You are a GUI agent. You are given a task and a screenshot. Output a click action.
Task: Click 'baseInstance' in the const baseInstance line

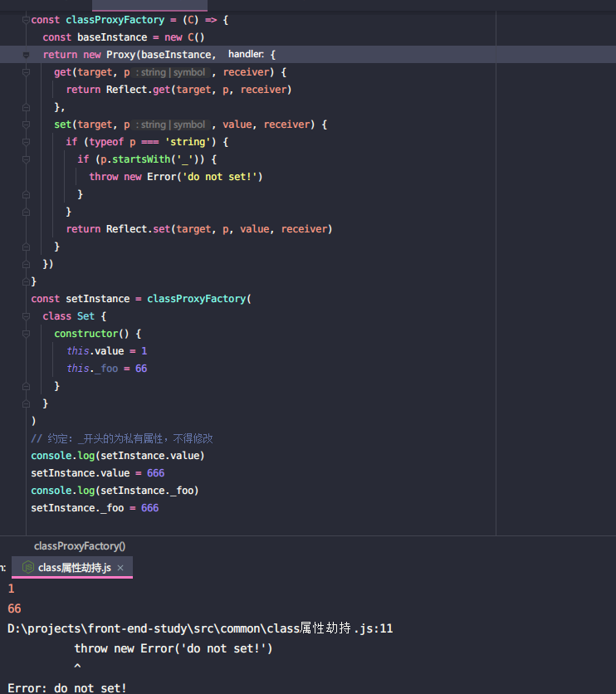112,37
